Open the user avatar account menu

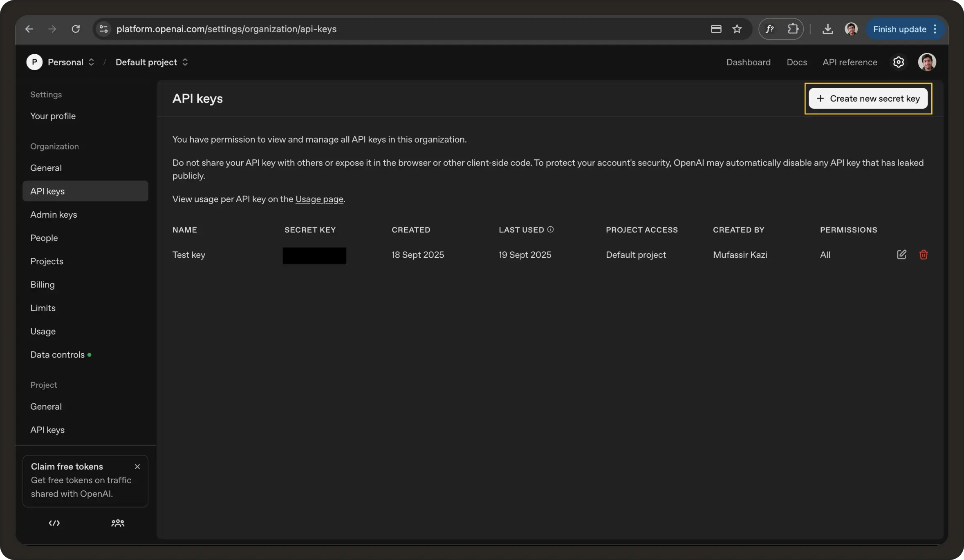click(x=927, y=62)
